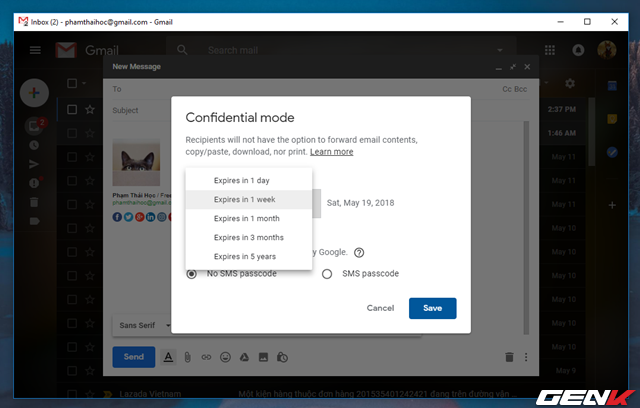Select the SMS passcode radio button
640x408 pixels.
click(327, 274)
